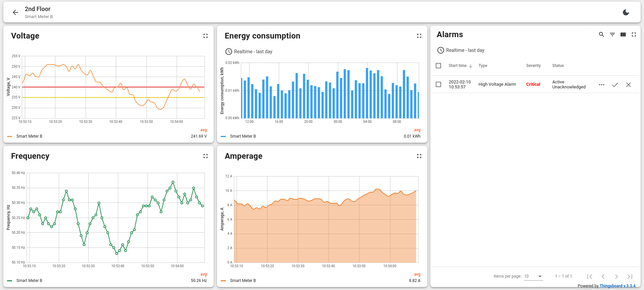Open Energy consumption Realtime - last day selector
Image resolution: width=644 pixels, height=290 pixels.
click(x=249, y=52)
